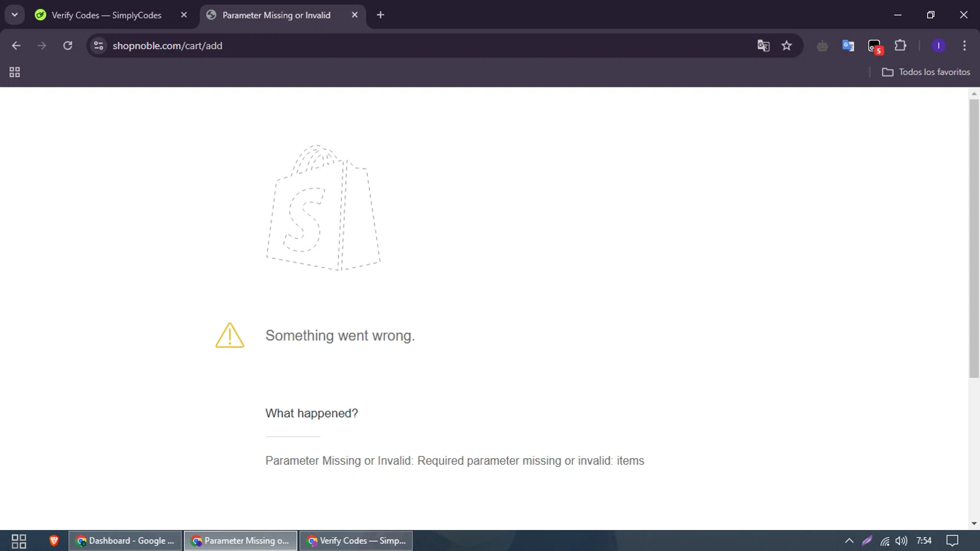Viewport: 980px width, 551px height.
Task: Click the scrollbar down arrow
Action: pyautogui.click(x=974, y=524)
